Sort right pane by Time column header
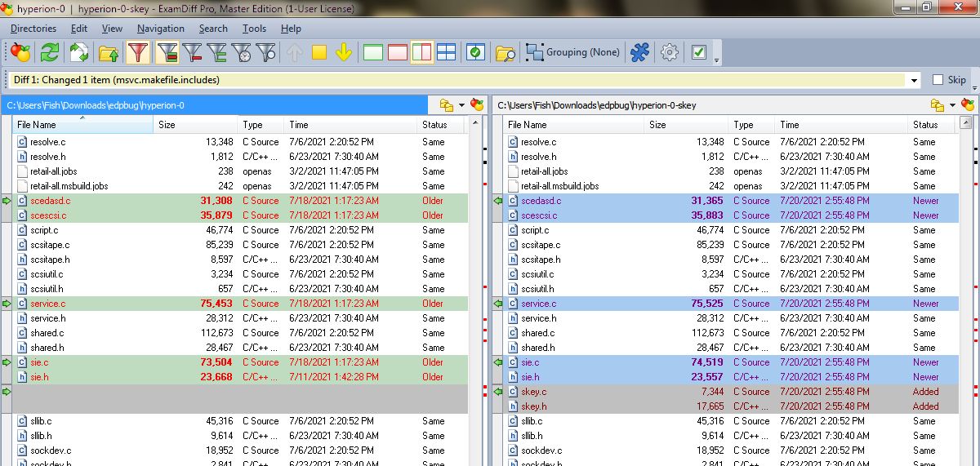 pos(841,125)
